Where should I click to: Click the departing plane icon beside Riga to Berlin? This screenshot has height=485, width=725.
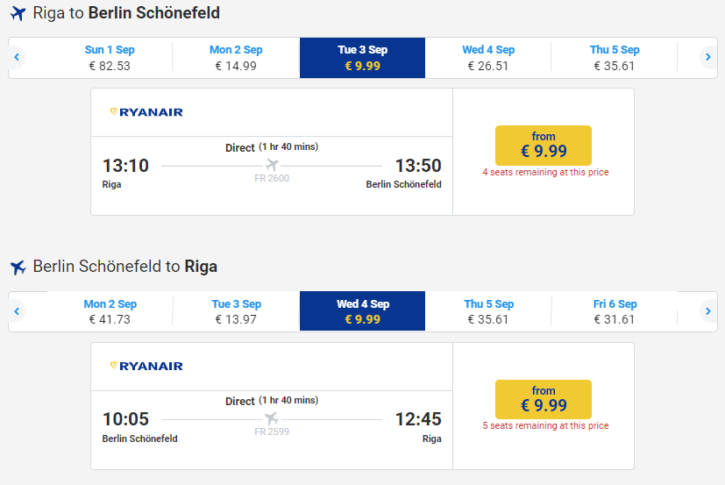point(18,13)
